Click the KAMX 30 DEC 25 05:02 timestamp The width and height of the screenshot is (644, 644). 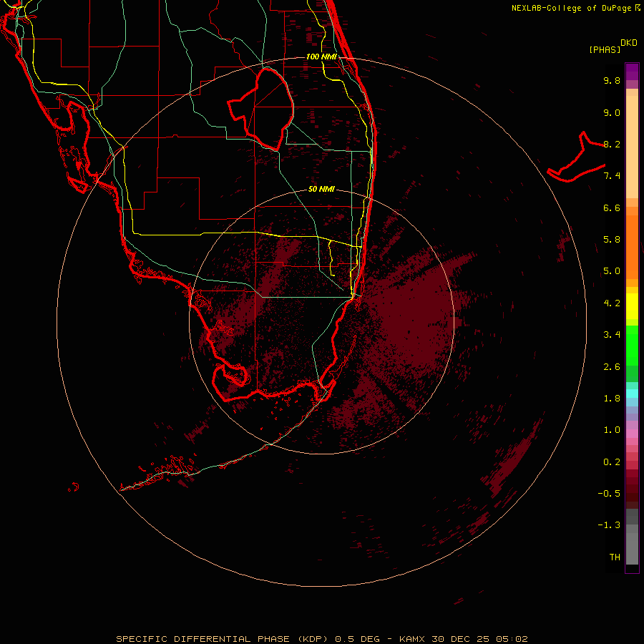pos(463,639)
